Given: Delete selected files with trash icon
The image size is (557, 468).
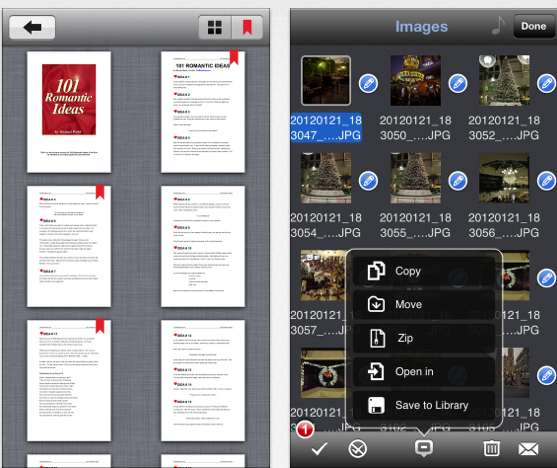Looking at the screenshot, I should point(492,448).
